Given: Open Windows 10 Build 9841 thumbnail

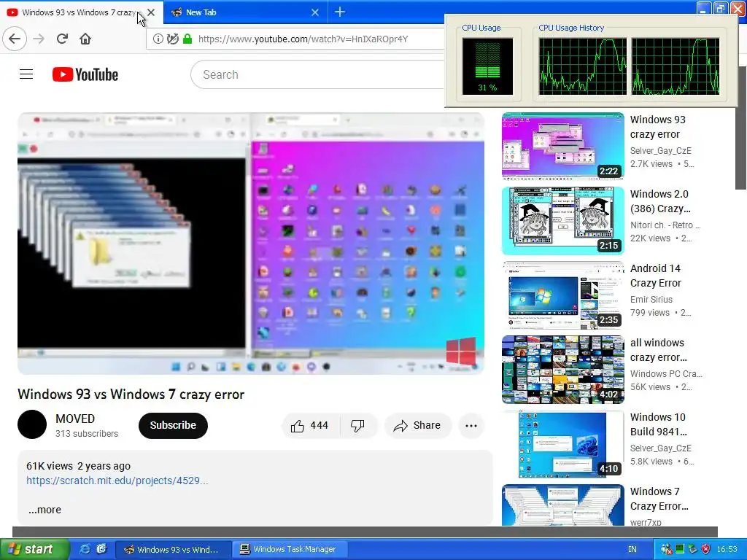Looking at the screenshot, I should pyautogui.click(x=562, y=444).
